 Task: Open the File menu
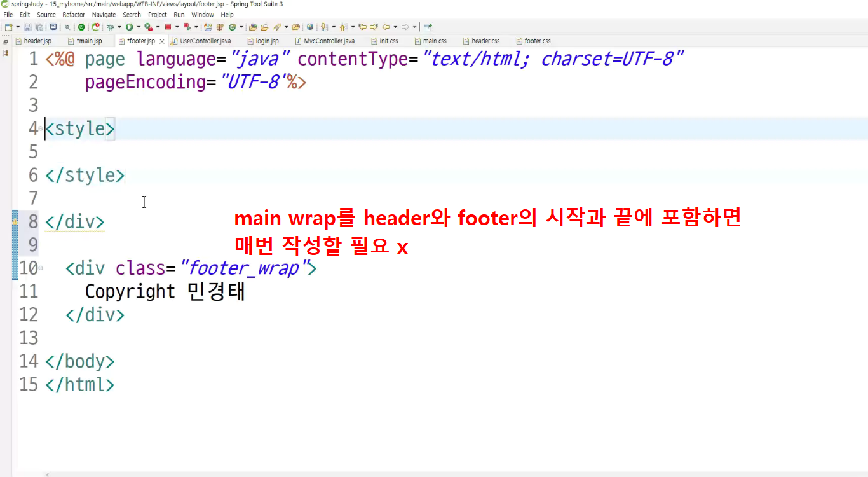pos(8,15)
